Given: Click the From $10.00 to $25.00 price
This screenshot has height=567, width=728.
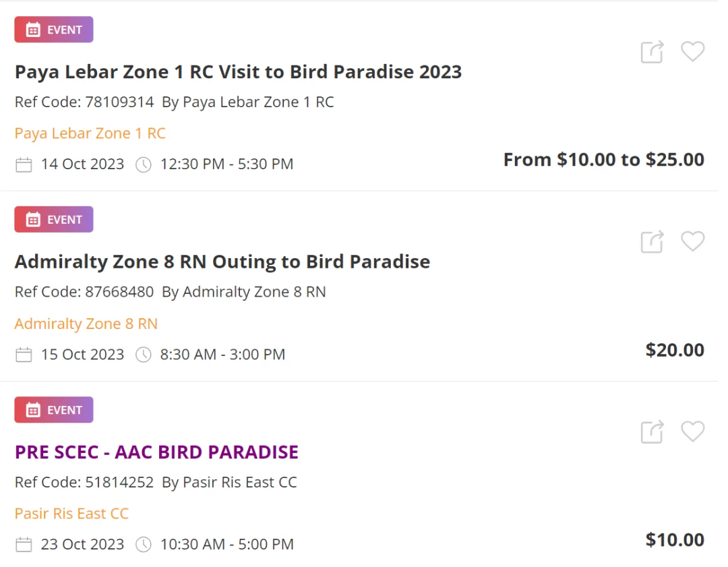Looking at the screenshot, I should click(x=603, y=160).
